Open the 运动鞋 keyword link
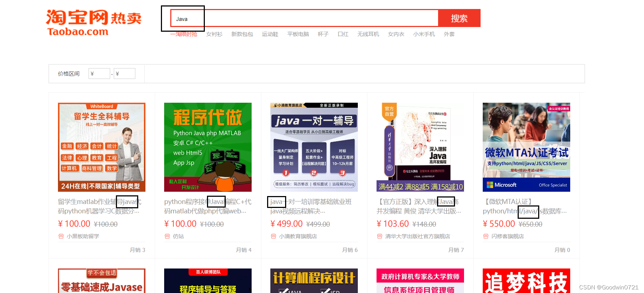Image resolution: width=644 pixels, height=293 pixels. [x=270, y=34]
